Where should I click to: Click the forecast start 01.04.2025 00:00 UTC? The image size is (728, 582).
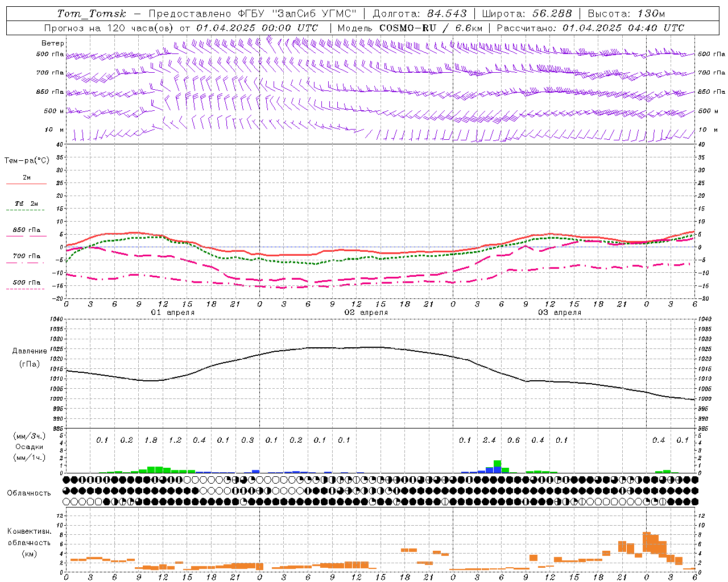click(x=257, y=28)
